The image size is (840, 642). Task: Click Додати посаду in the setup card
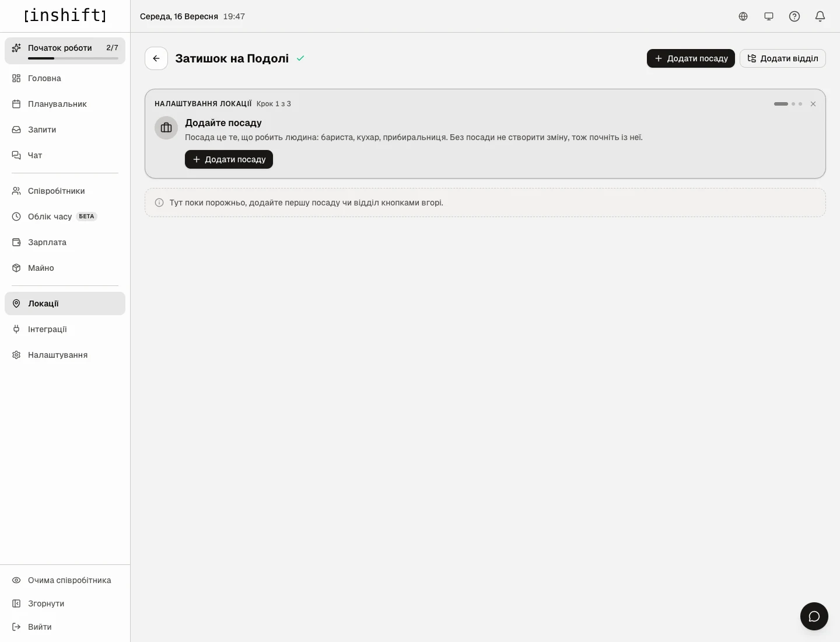229,159
